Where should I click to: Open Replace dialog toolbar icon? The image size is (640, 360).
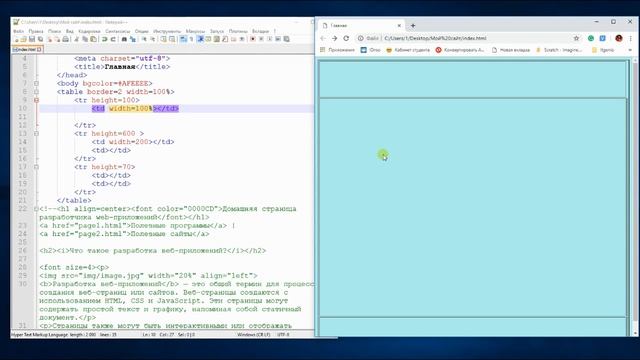click(x=133, y=39)
